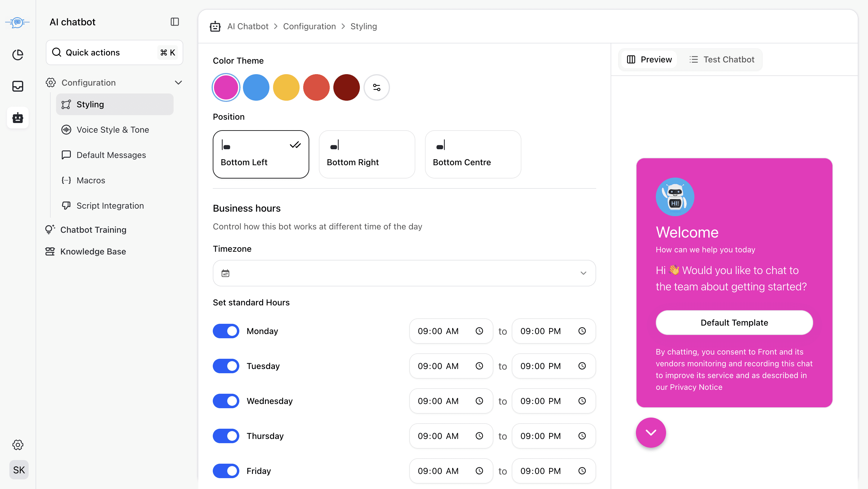Minimize chat preview with pink chevron button

coord(650,432)
